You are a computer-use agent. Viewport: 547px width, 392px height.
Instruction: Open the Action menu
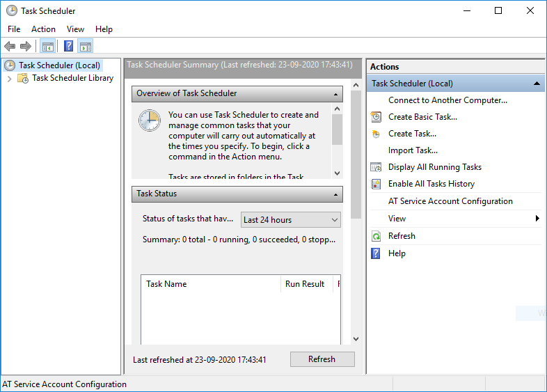click(43, 29)
